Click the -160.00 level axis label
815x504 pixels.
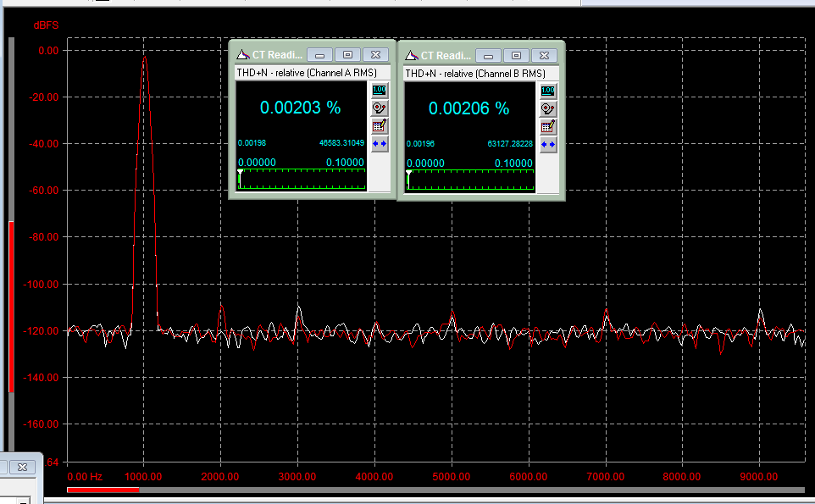41,424
